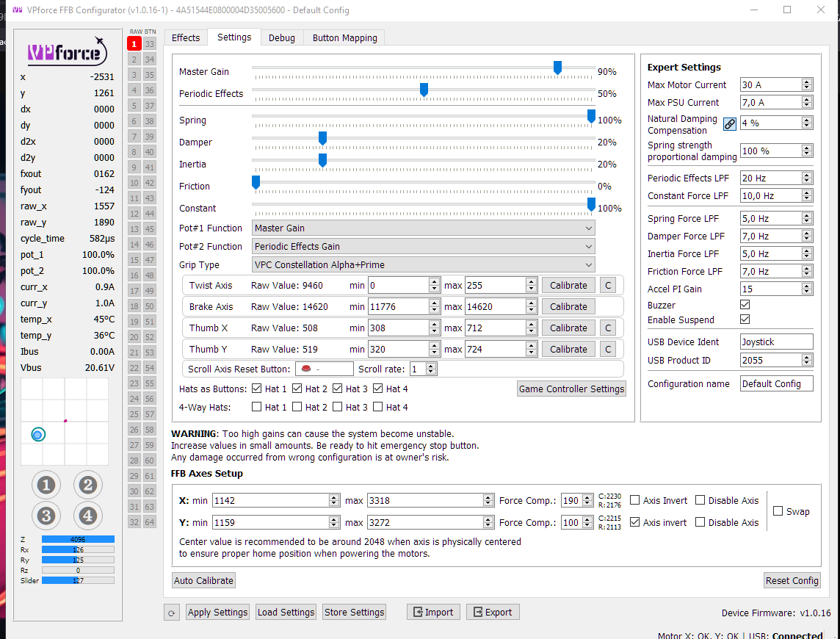The height and width of the screenshot is (639, 840).
Task: Click the link icon beside Natural Damping Compensation
Action: tap(729, 124)
